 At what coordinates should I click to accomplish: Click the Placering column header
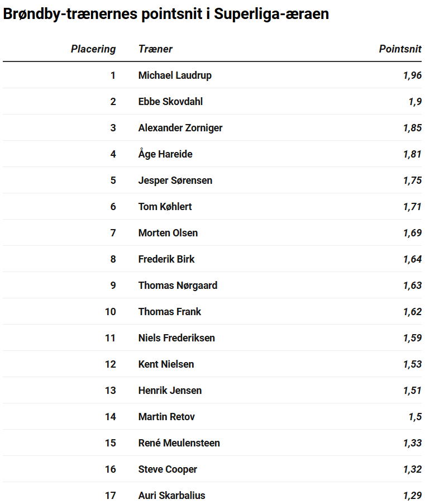[x=93, y=49]
